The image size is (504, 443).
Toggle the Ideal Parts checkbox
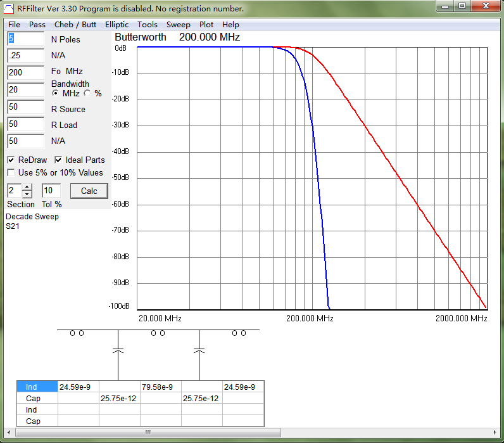click(58, 160)
